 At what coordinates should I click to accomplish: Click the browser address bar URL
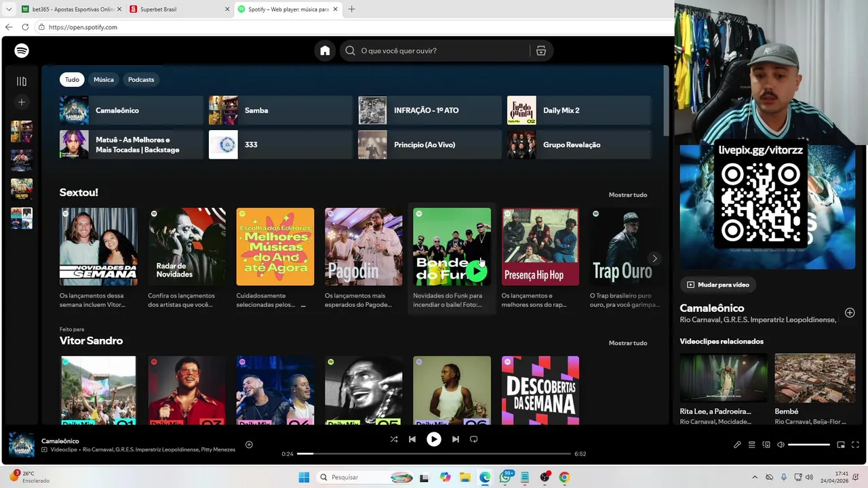[x=83, y=27]
